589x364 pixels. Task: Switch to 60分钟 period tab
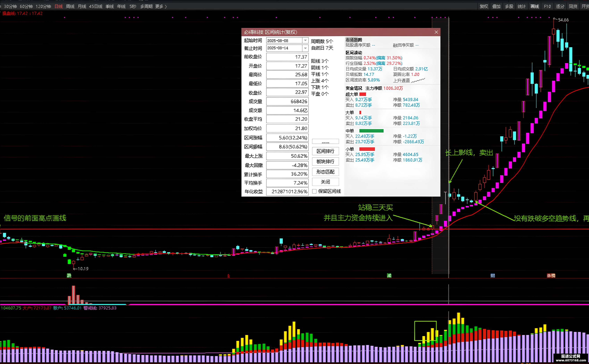click(26, 6)
